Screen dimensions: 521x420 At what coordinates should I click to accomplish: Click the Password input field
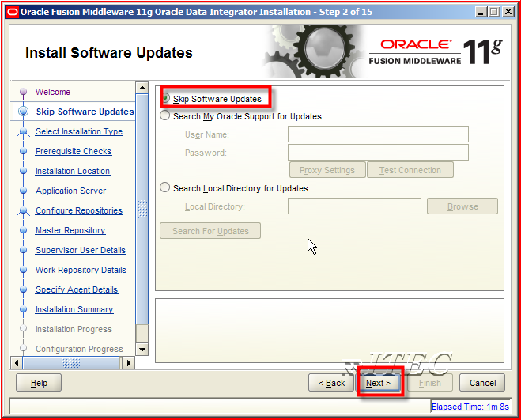click(378, 153)
